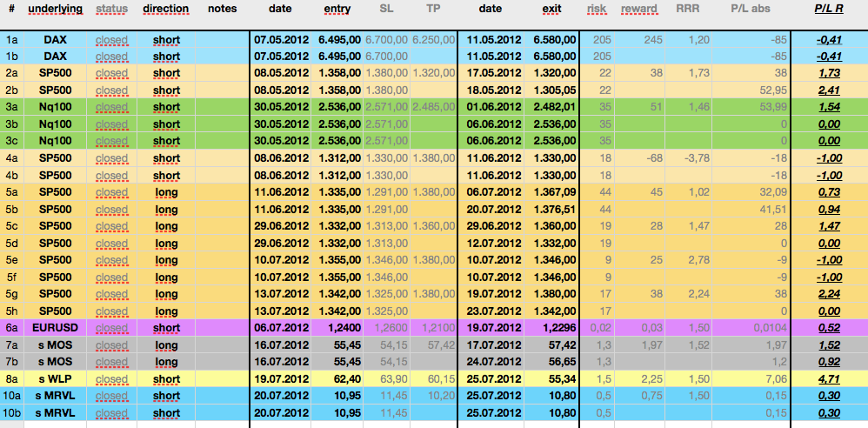Click direction 'long' in row 5a
The height and width of the screenshot is (428, 868).
coord(166,192)
